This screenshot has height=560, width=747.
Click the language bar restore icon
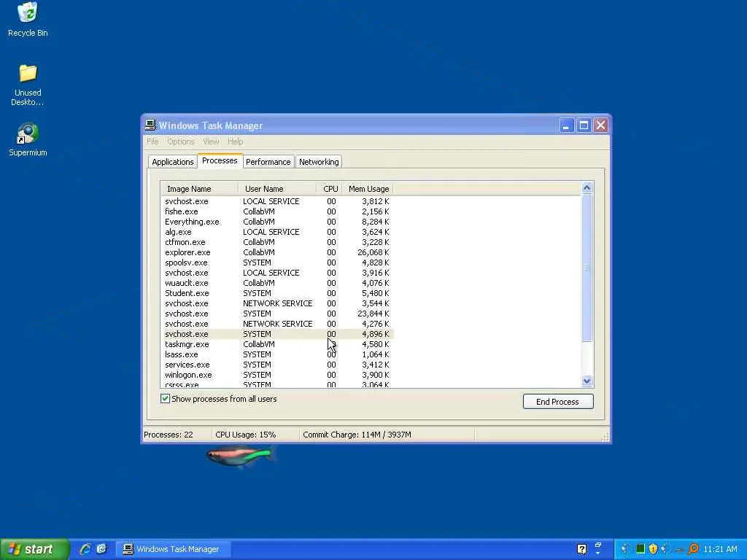[x=598, y=545]
